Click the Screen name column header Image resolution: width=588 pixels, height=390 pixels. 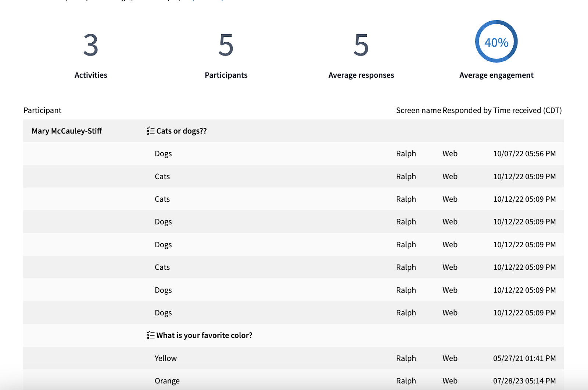(x=418, y=110)
